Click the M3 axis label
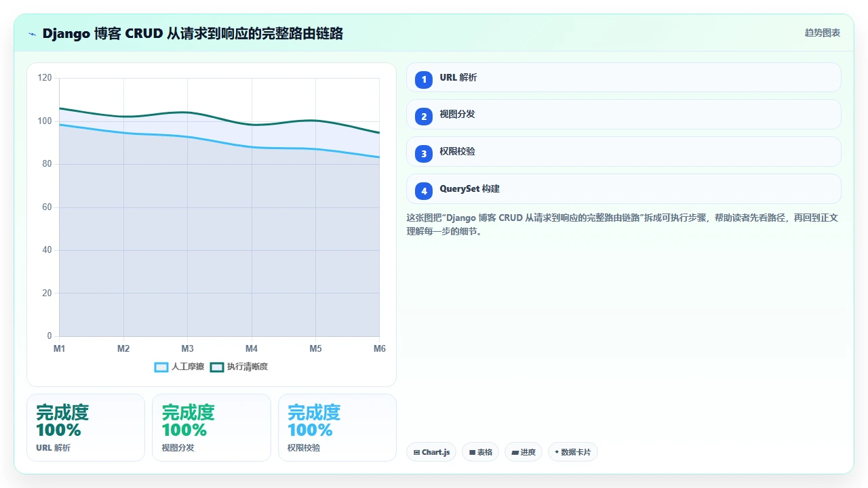 point(188,348)
